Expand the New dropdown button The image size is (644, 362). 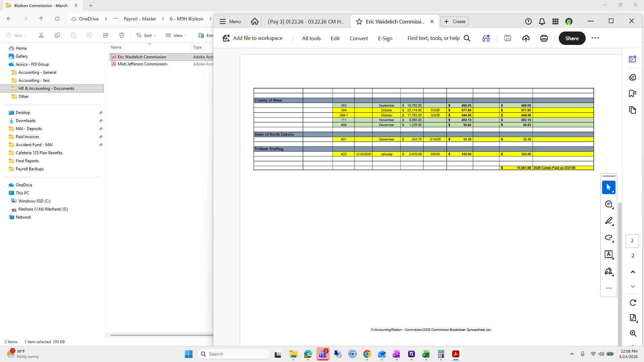[x=17, y=35]
